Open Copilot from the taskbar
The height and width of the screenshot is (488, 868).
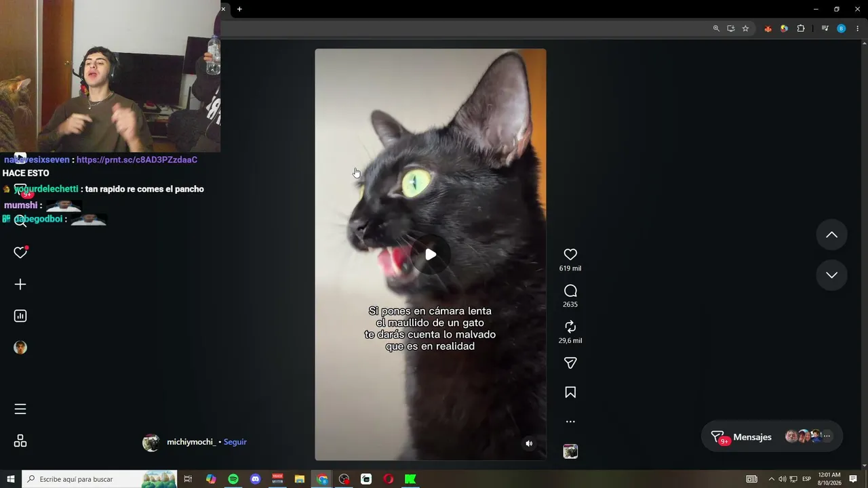[211, 479]
